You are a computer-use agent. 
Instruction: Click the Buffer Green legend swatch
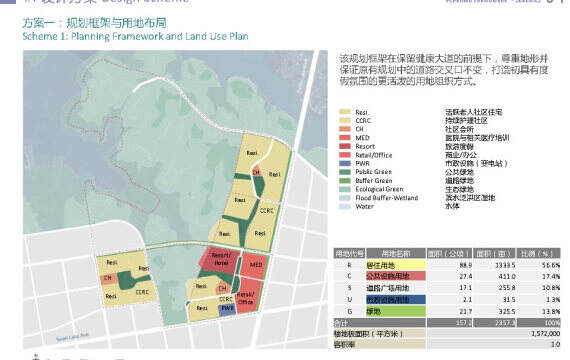(345, 181)
